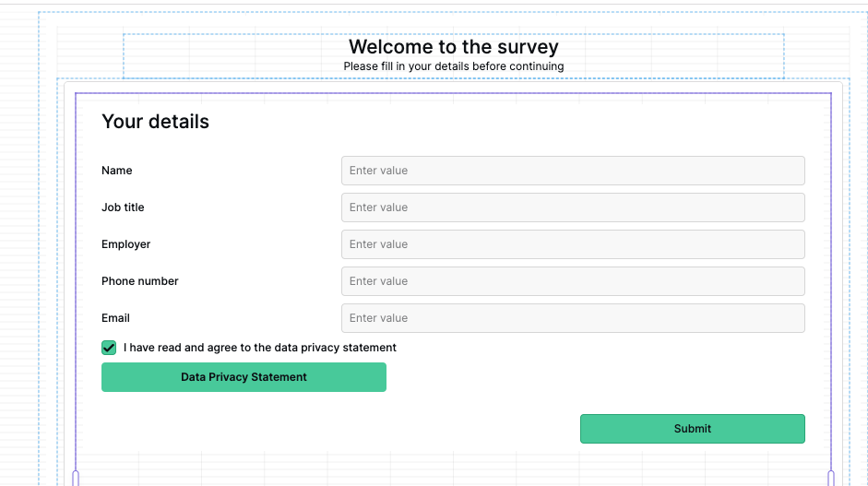Image resolution: width=868 pixels, height=486 pixels.
Task: Click the "Name" field label
Action: click(x=117, y=171)
